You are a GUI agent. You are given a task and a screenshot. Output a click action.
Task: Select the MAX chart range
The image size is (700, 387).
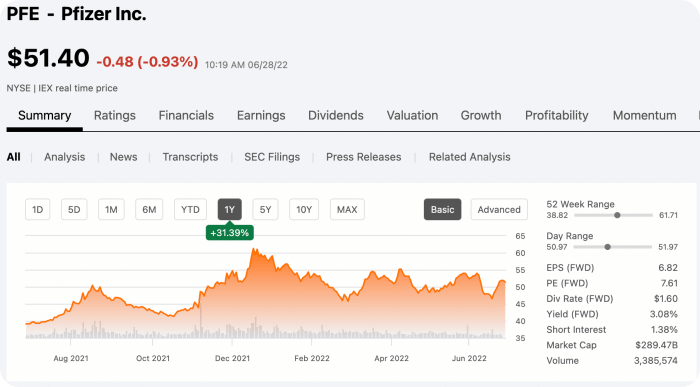pos(347,209)
